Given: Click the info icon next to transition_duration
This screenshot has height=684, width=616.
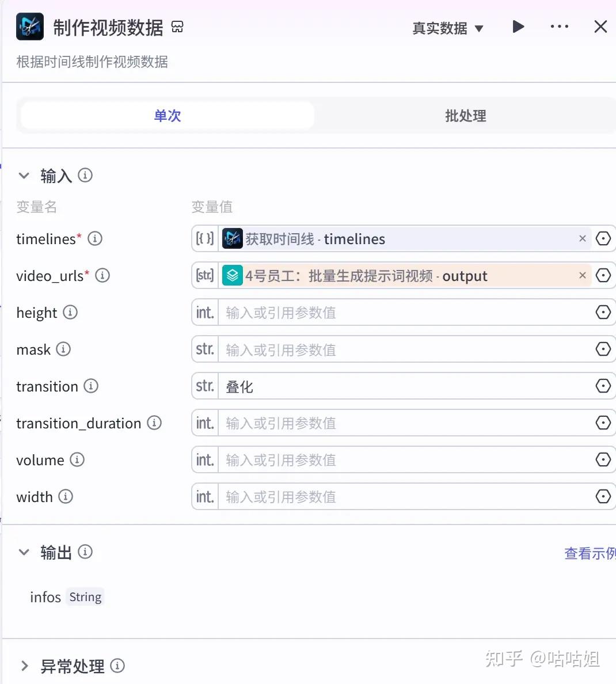Looking at the screenshot, I should (x=154, y=423).
